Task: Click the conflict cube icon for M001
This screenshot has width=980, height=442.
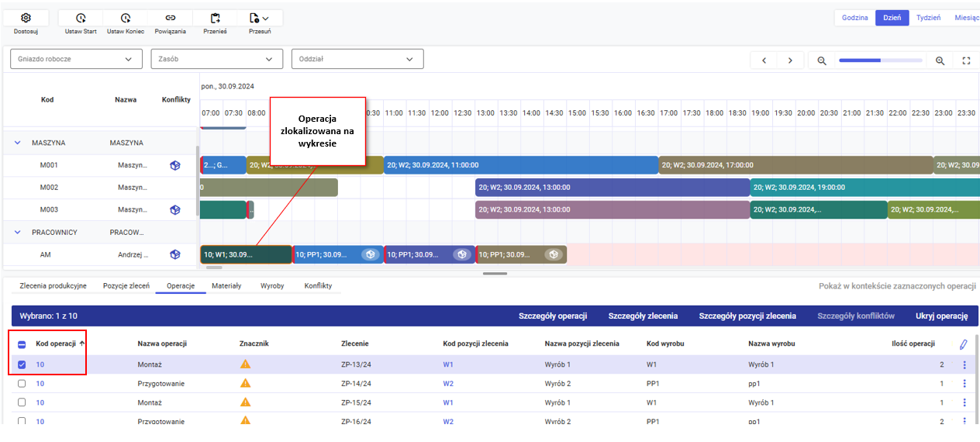Action: 175,165
